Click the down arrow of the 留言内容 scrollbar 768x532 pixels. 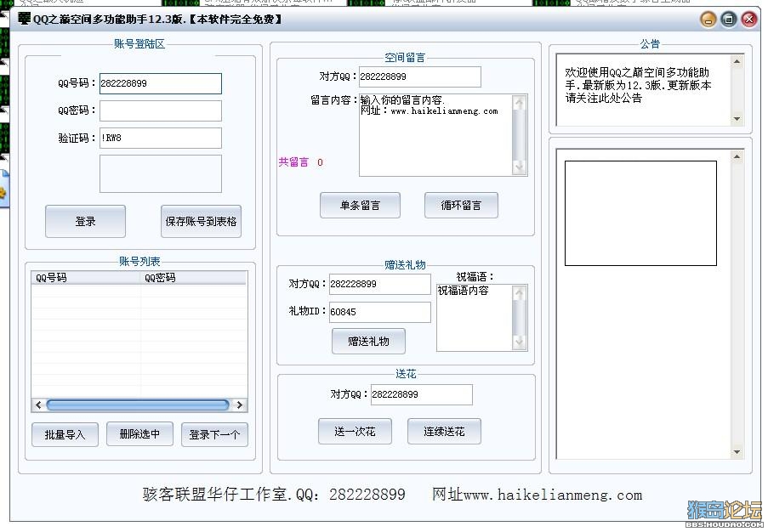[x=519, y=167]
